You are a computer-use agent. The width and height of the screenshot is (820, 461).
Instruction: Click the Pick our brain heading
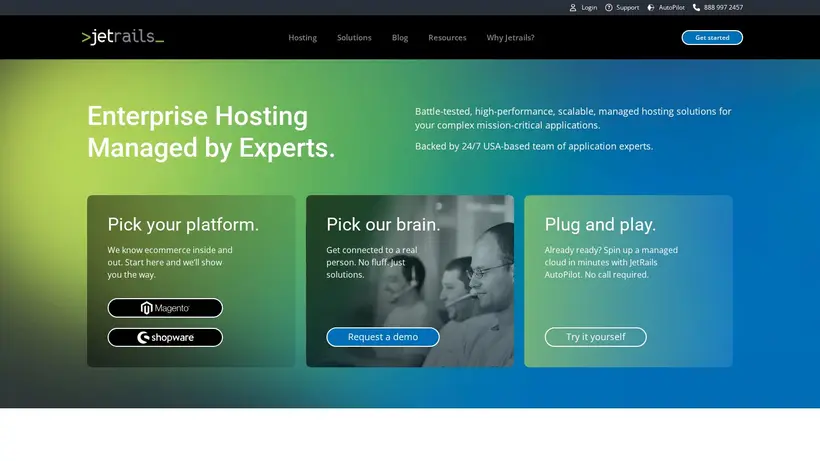[x=383, y=225]
